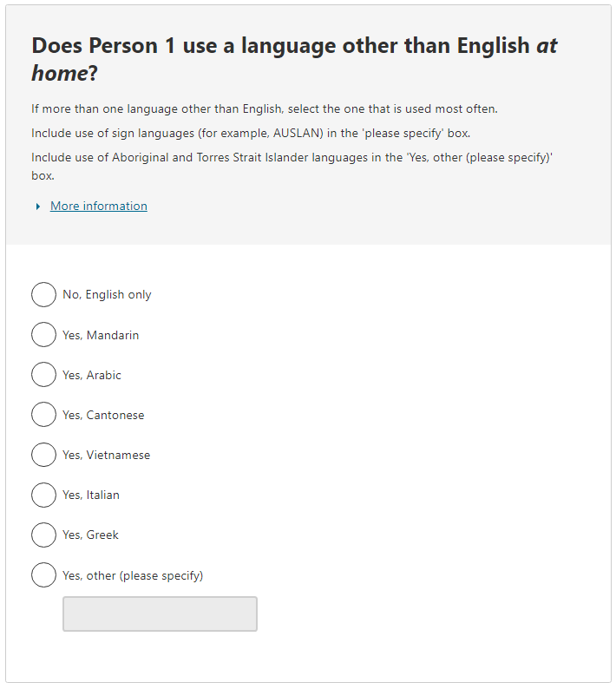Viewport: 616px width, 689px height.
Task: Click the "Yes, Greek" label text
Action: pyautogui.click(x=90, y=535)
